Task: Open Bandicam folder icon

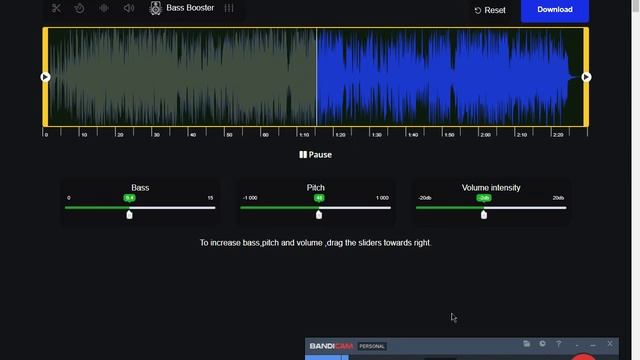Action: [527, 344]
